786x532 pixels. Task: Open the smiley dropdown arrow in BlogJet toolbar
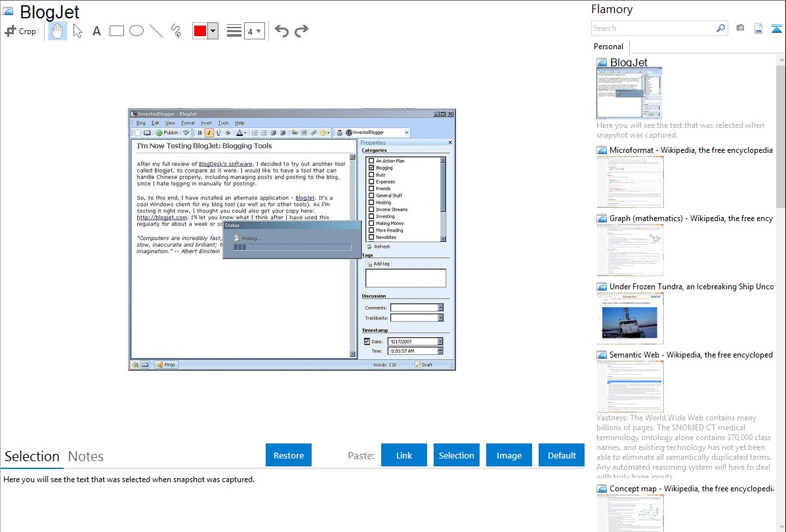click(328, 133)
